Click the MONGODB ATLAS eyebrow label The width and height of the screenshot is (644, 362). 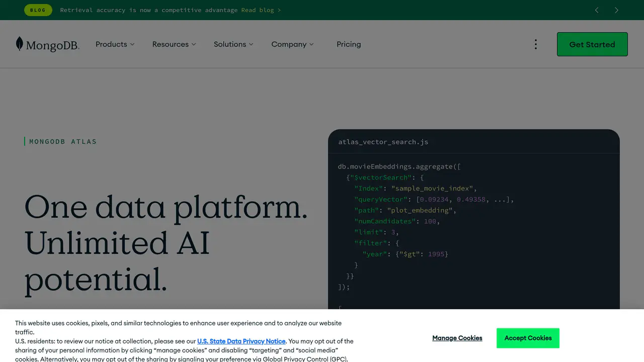click(63, 141)
